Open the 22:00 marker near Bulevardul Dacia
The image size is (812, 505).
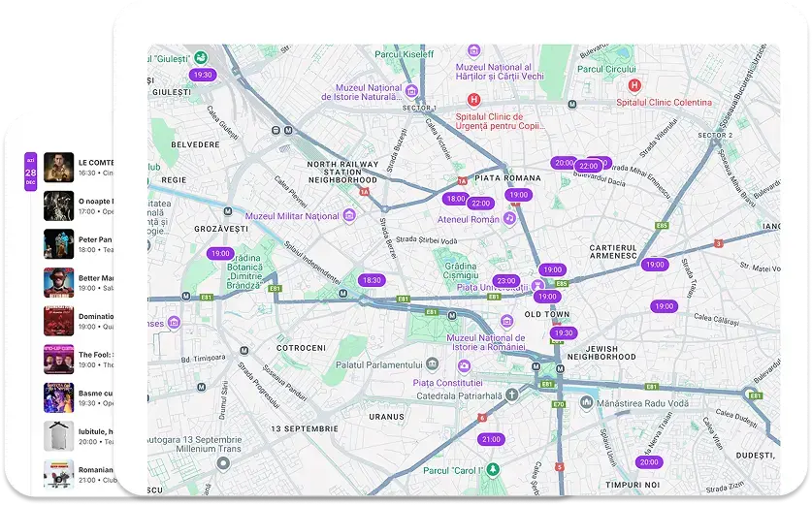coord(588,166)
